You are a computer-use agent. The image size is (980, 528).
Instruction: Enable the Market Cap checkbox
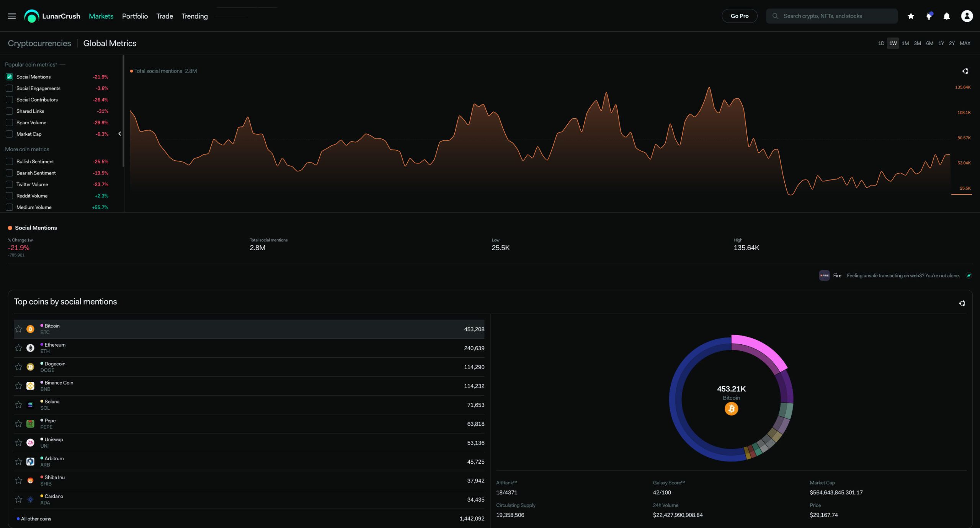coord(10,134)
